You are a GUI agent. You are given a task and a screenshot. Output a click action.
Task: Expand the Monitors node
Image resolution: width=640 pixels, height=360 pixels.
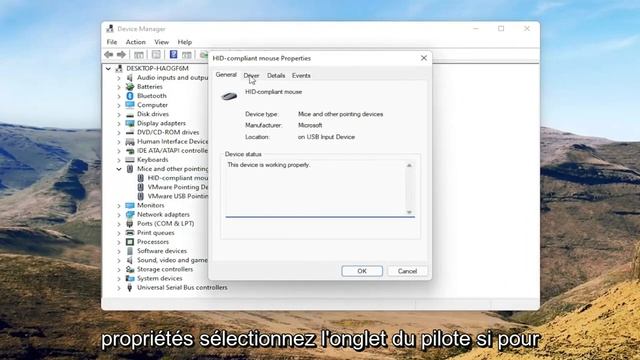[x=119, y=205]
